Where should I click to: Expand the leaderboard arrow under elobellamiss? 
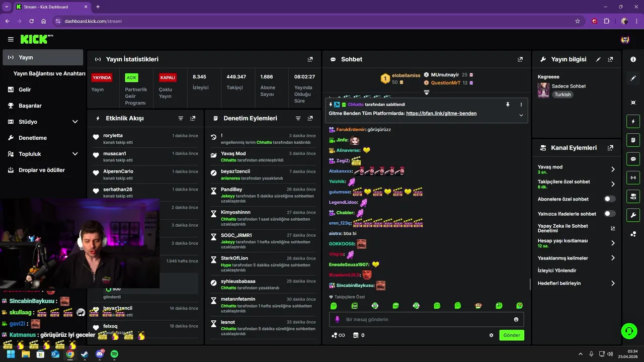click(426, 93)
